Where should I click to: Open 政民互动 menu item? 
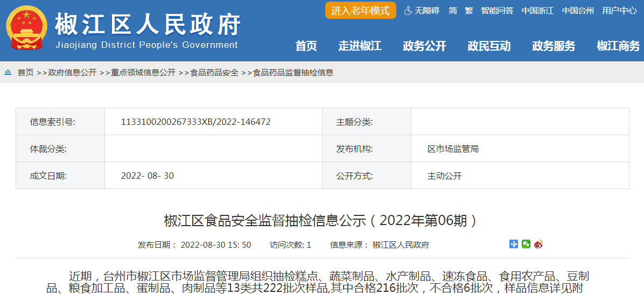(489, 46)
